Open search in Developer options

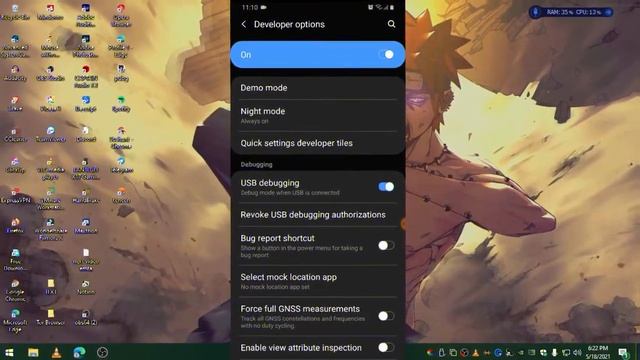(391, 24)
